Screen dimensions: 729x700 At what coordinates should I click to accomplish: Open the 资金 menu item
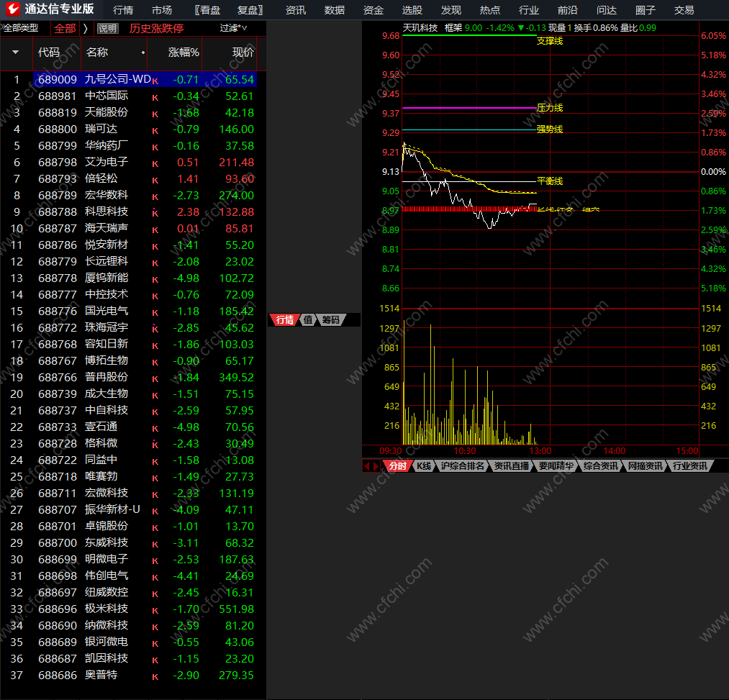tap(373, 10)
